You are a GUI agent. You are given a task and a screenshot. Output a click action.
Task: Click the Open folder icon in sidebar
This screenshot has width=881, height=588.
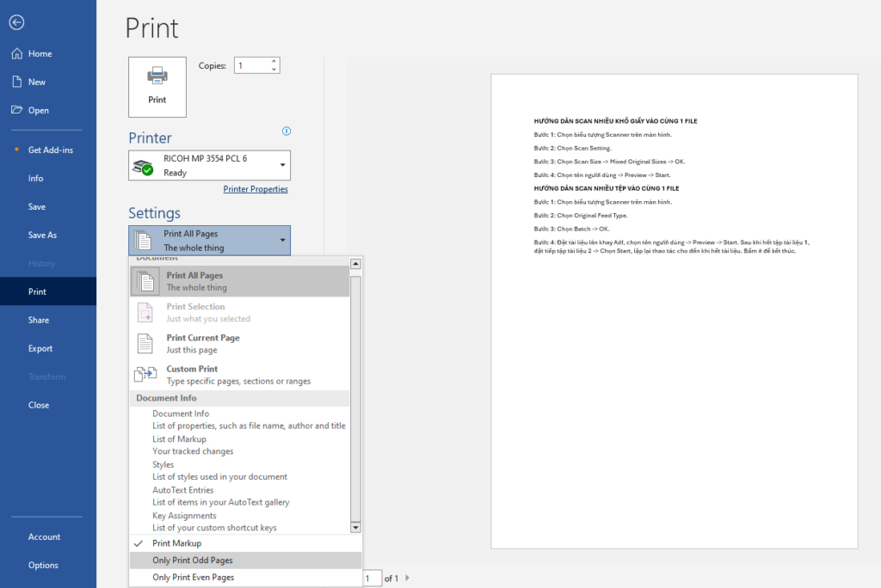16,110
